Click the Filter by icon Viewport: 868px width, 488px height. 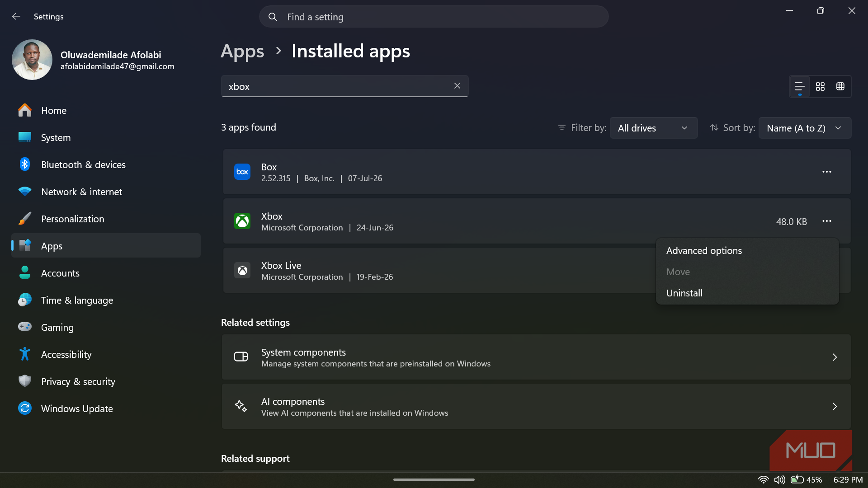pyautogui.click(x=562, y=127)
